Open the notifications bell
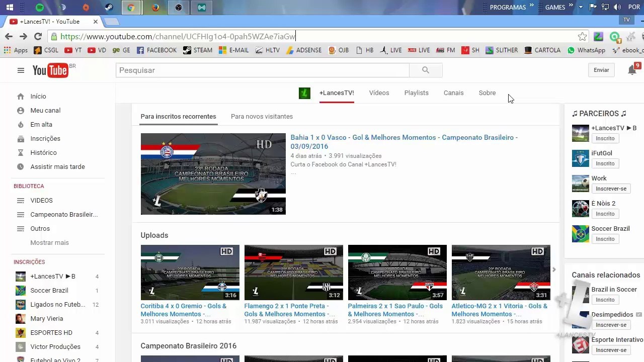 click(x=632, y=70)
